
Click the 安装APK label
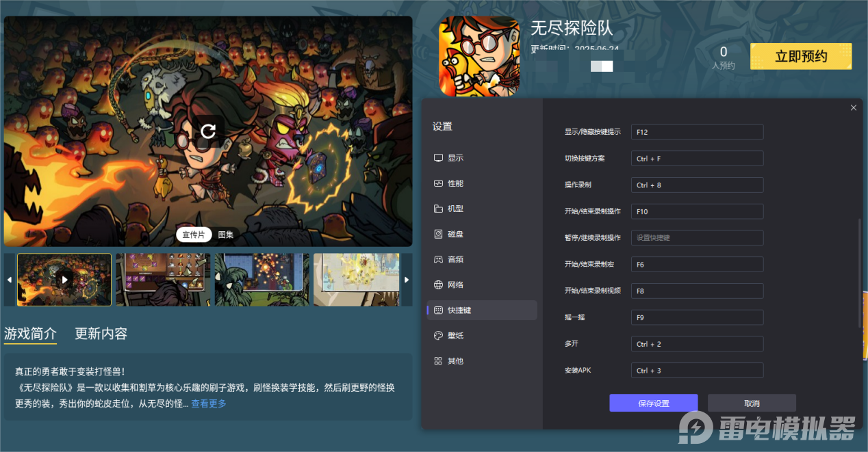[578, 371]
